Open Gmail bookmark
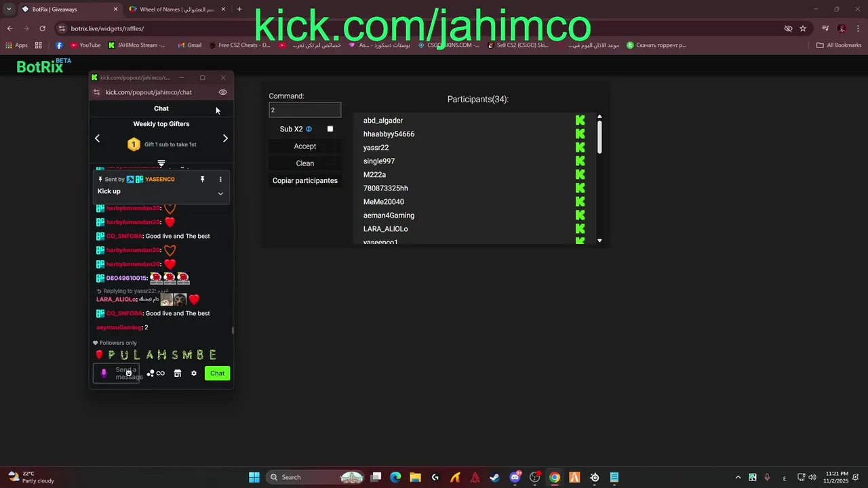 click(x=190, y=45)
